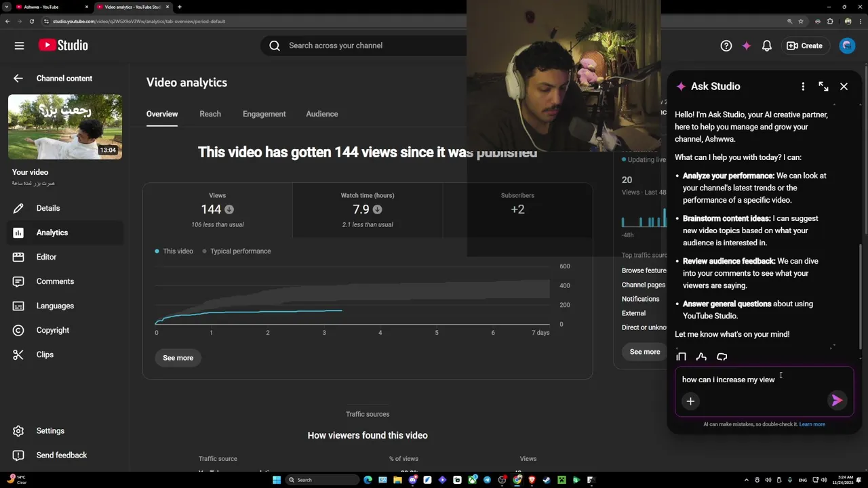Click See more under the views chart
Screen dimensions: 868x488
point(178,358)
